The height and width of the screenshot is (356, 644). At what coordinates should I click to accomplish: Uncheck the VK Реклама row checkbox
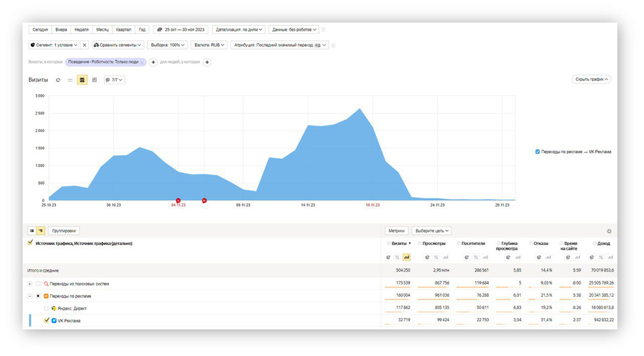[47, 321]
